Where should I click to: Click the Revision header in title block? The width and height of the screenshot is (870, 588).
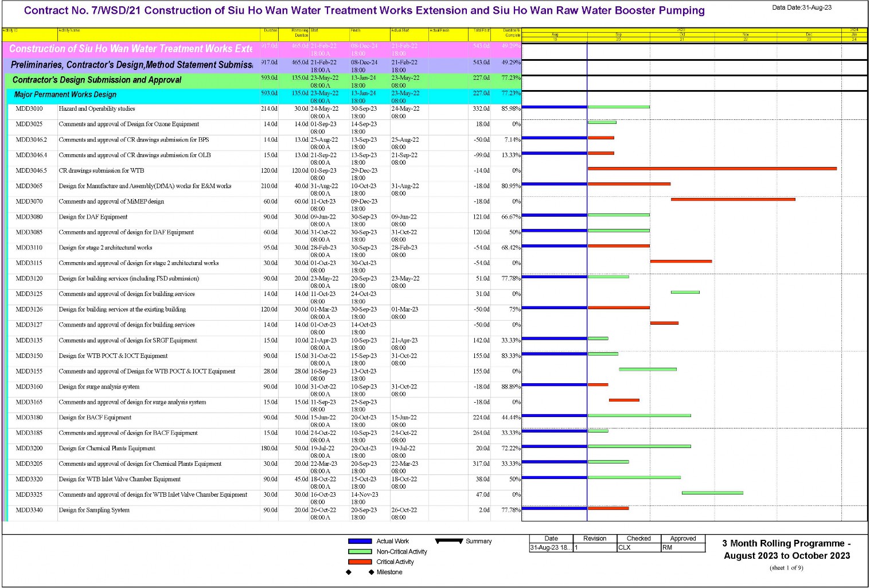[595, 539]
